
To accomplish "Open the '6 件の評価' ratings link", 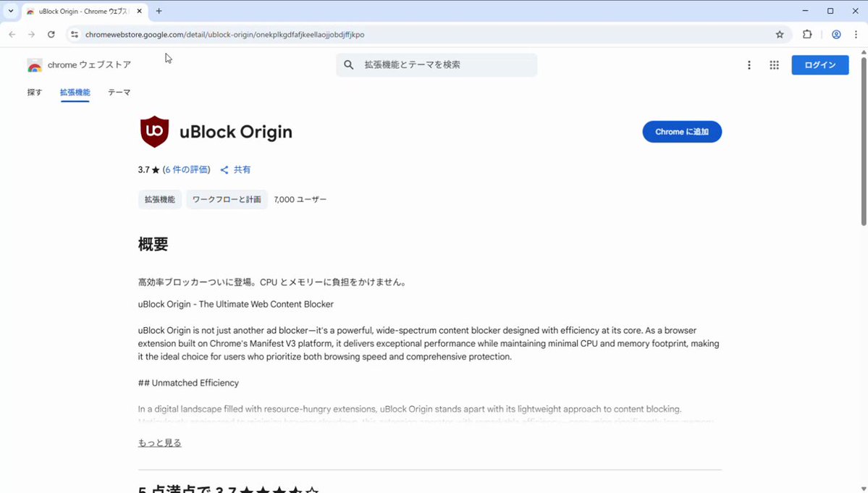I will 187,170.
